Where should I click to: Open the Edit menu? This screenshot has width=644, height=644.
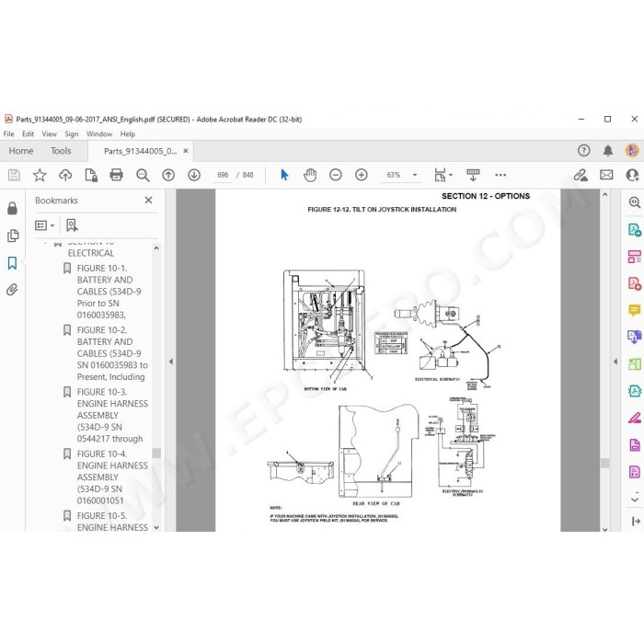tap(28, 134)
